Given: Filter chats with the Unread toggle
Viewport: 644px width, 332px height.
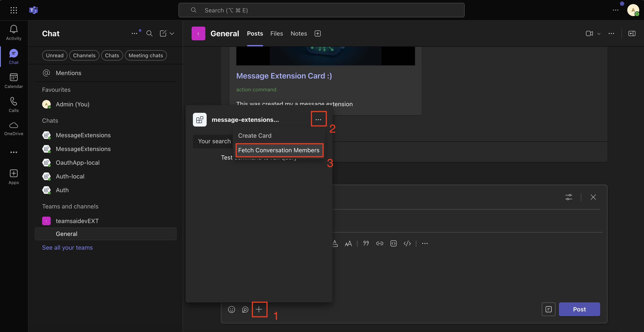Looking at the screenshot, I should (x=55, y=55).
